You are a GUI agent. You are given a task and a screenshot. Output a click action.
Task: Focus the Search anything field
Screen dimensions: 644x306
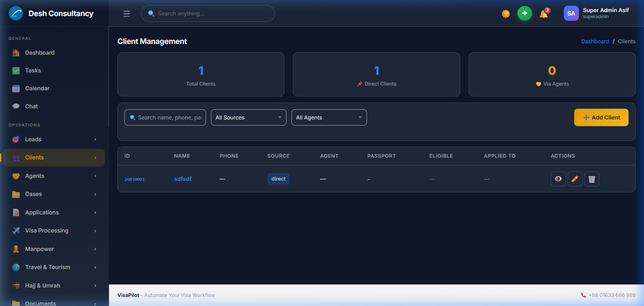coord(208,13)
